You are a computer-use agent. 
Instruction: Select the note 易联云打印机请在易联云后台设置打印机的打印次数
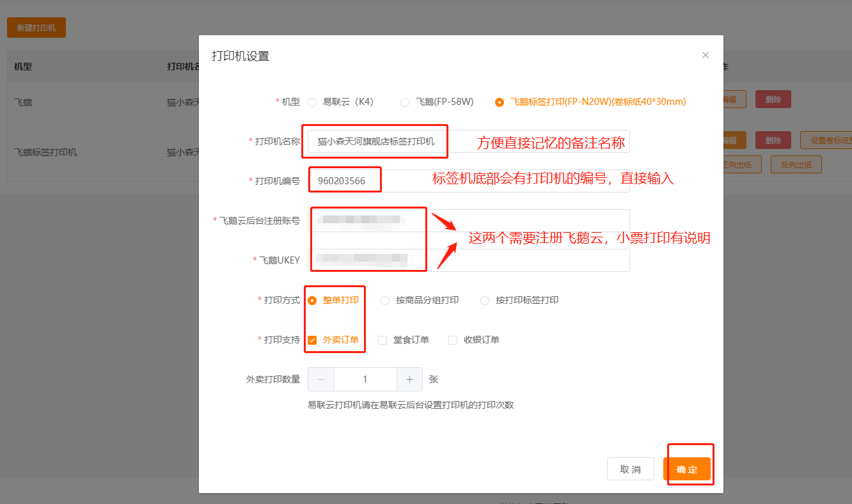pos(411,405)
